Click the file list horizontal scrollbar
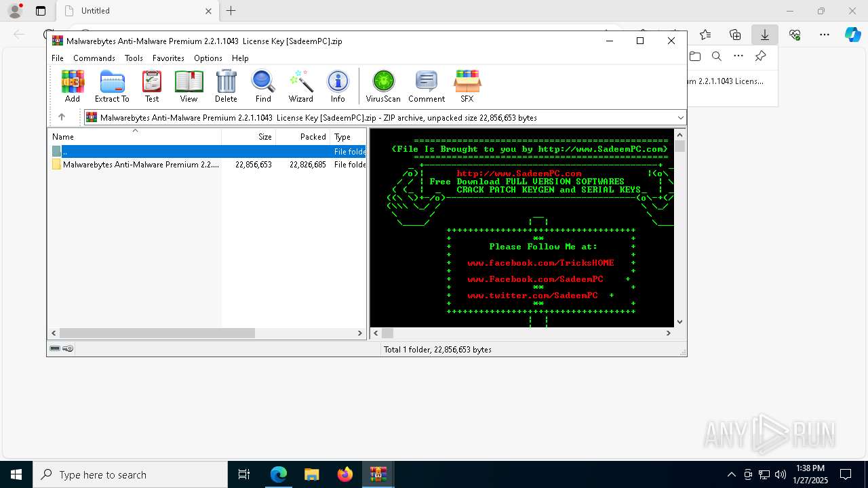The height and width of the screenshot is (488, 868). pos(157,333)
